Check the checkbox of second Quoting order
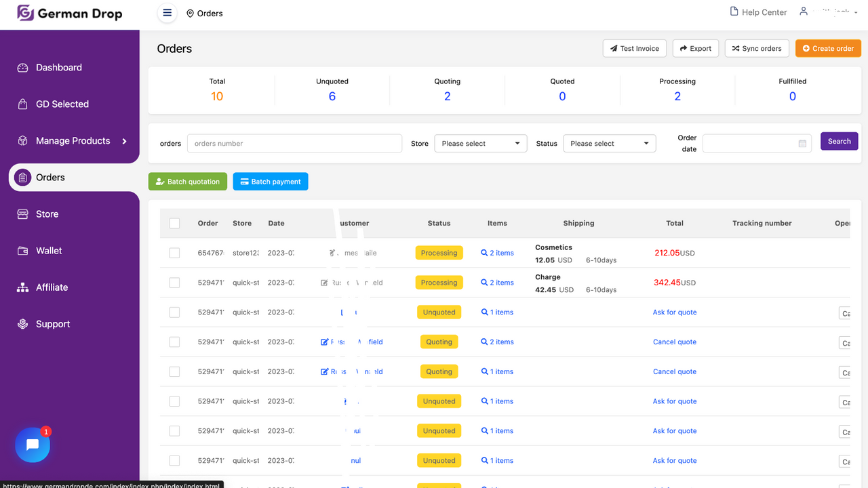Image resolution: width=868 pixels, height=488 pixels. pos(174,372)
